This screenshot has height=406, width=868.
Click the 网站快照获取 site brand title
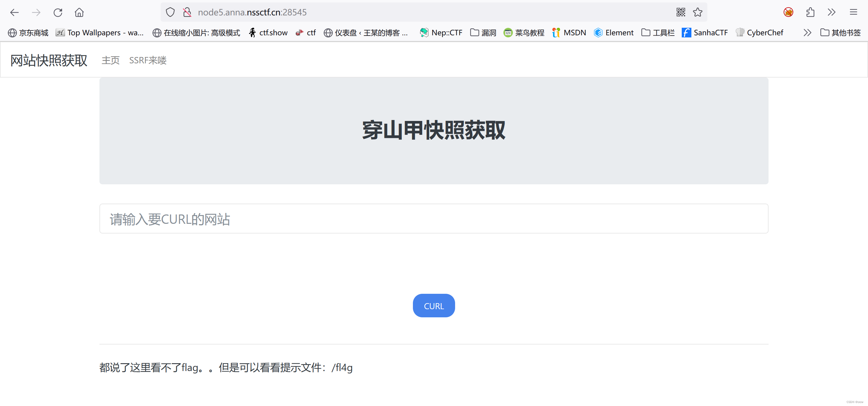(x=49, y=60)
